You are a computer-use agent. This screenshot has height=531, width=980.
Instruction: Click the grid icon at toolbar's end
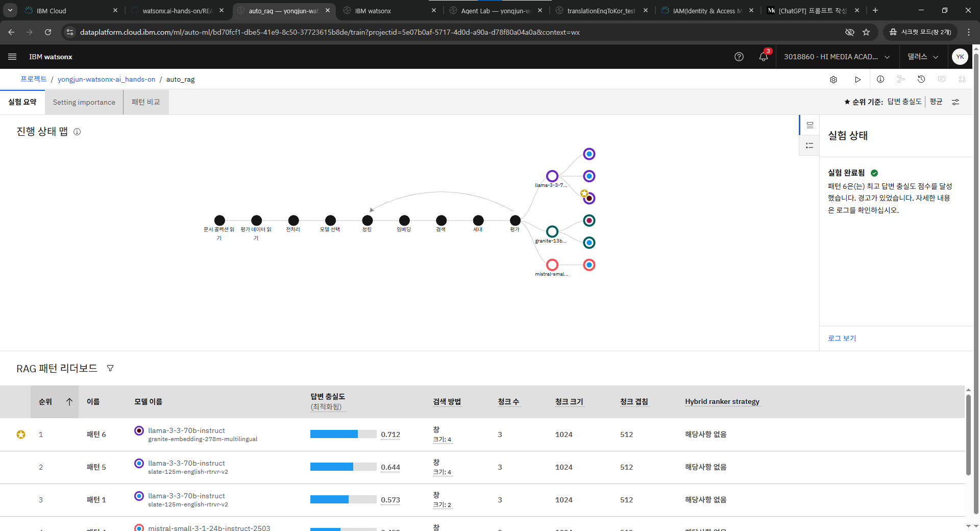click(x=962, y=79)
